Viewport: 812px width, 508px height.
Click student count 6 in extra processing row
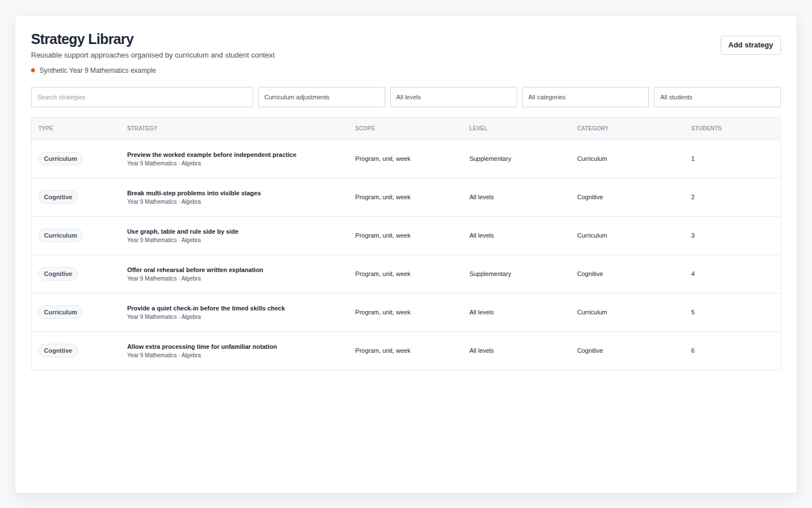coord(693,351)
